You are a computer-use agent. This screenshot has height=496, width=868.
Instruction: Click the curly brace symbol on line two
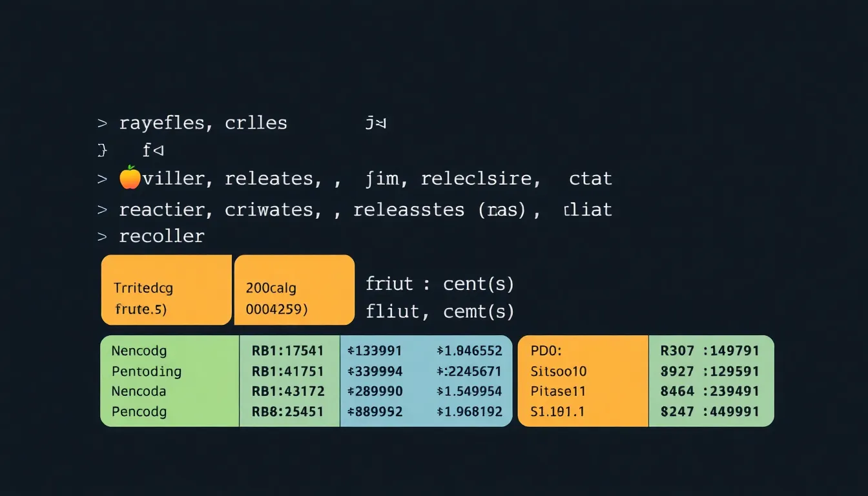[101, 151]
